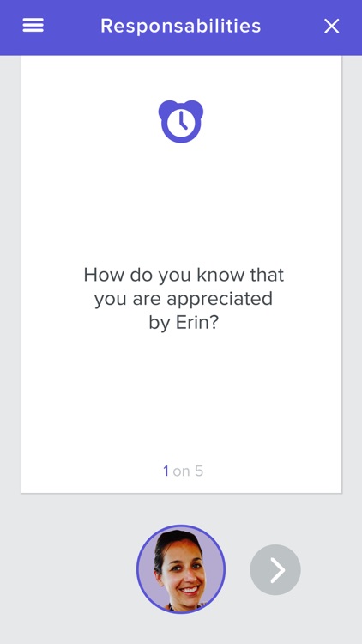Open the hamburger menu
The image size is (362, 644).
pos(33,27)
